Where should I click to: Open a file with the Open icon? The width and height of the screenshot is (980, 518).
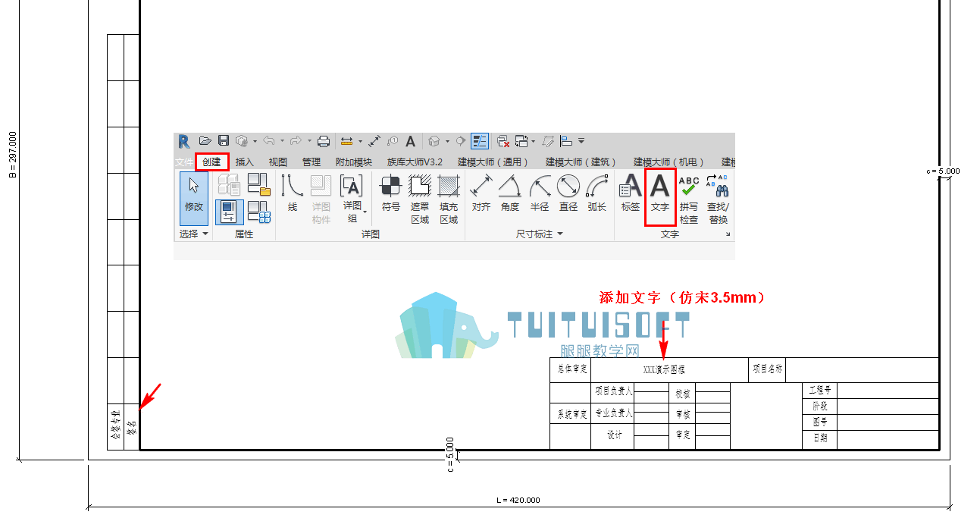click(205, 141)
